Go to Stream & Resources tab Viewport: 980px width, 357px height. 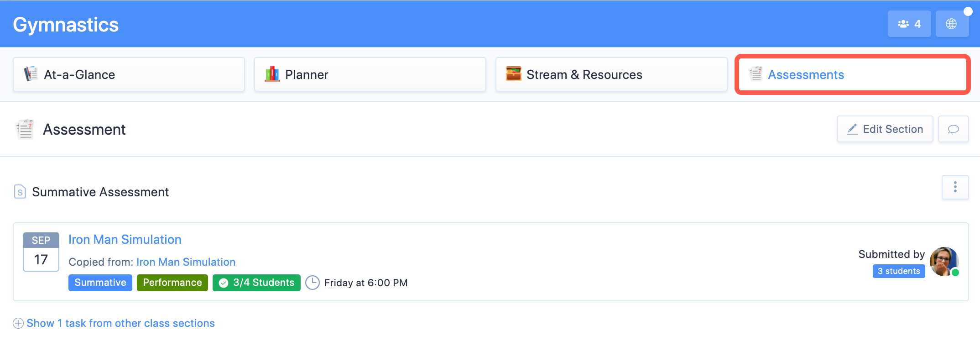611,74
